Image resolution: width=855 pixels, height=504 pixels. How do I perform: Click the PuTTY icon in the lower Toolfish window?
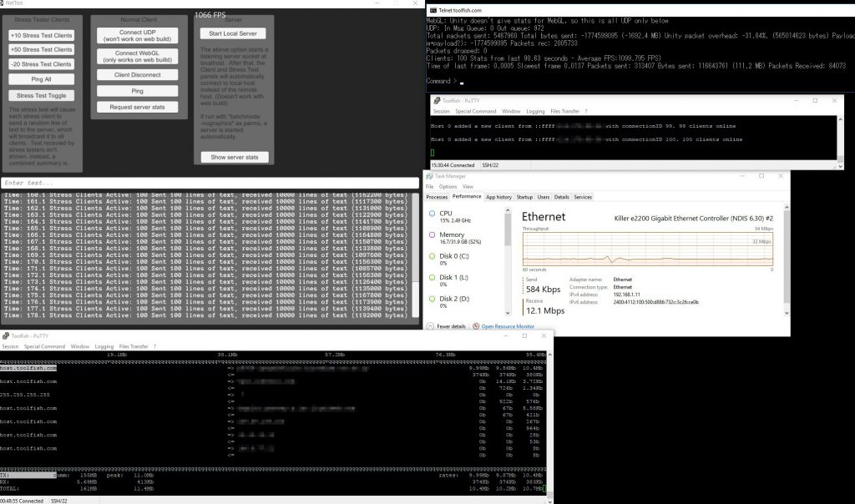pyautogui.click(x=6, y=335)
